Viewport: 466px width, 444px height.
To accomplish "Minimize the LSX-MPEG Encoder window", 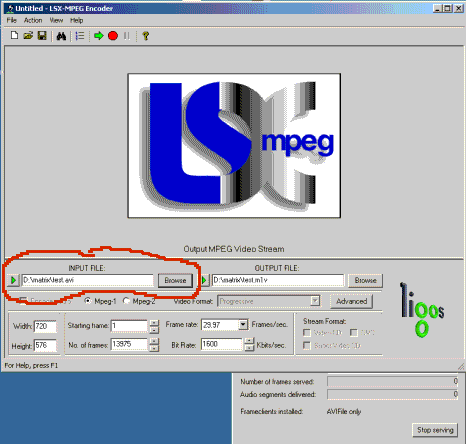I will click(x=438, y=8).
